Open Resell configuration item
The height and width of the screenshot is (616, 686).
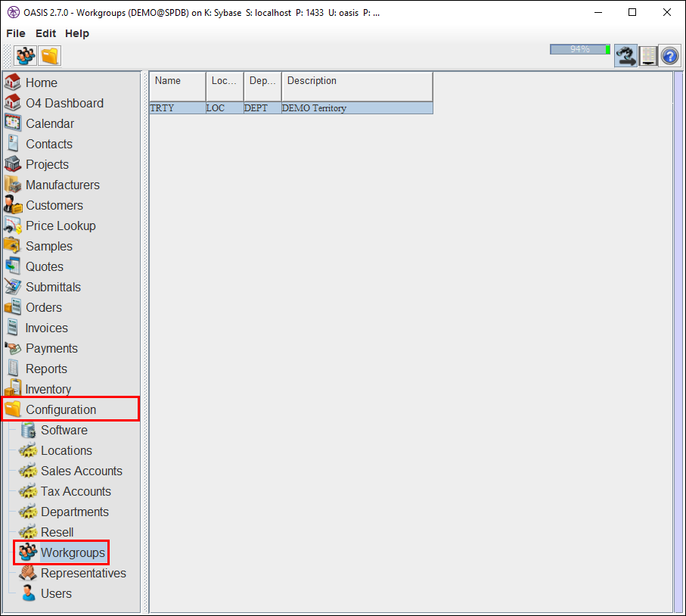click(x=57, y=532)
